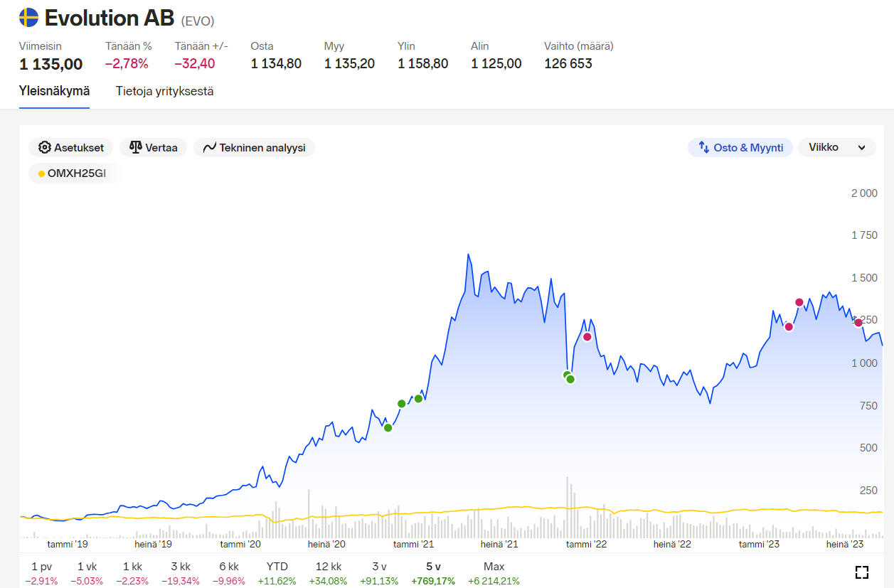This screenshot has width=894, height=588.
Task: Click the Ylin value 1 158,80
Action: click(x=422, y=64)
